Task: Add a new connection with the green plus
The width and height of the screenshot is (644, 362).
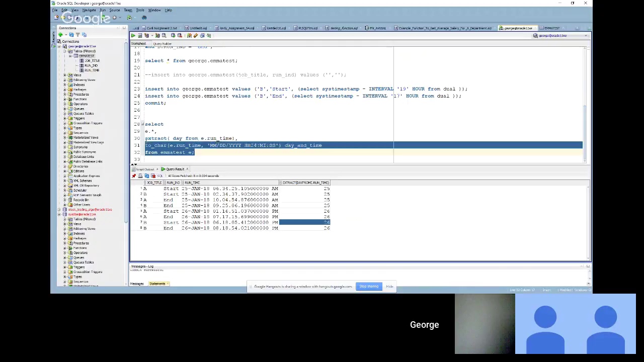Action: [60, 35]
